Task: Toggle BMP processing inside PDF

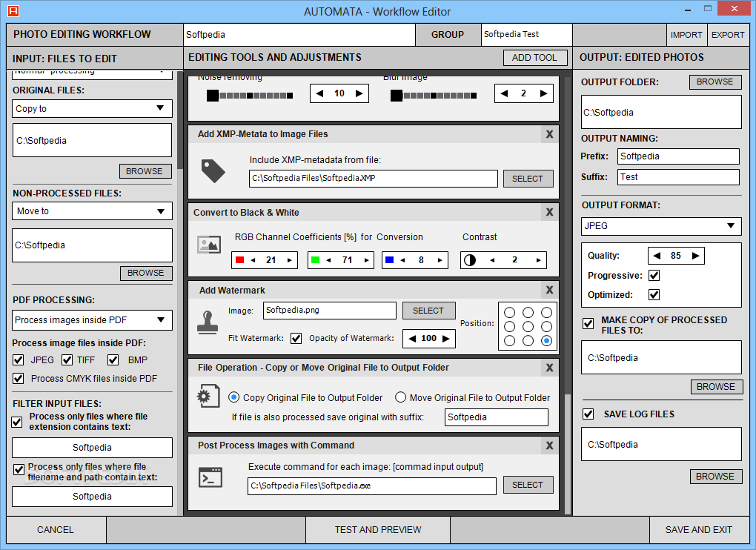Action: coord(113,360)
